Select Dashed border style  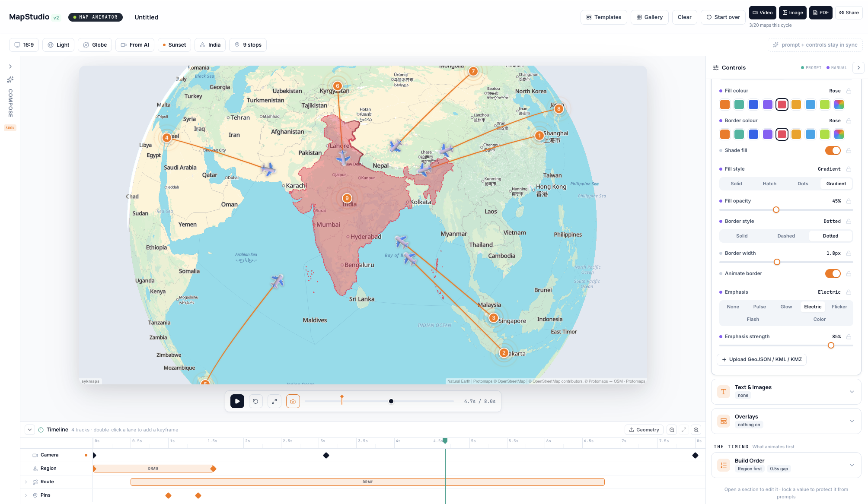pyautogui.click(x=786, y=236)
